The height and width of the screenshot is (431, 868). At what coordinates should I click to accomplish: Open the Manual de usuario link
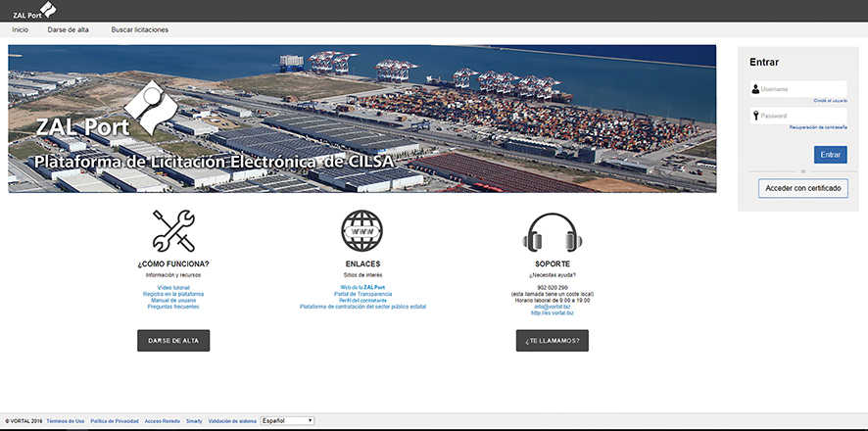[x=173, y=300]
